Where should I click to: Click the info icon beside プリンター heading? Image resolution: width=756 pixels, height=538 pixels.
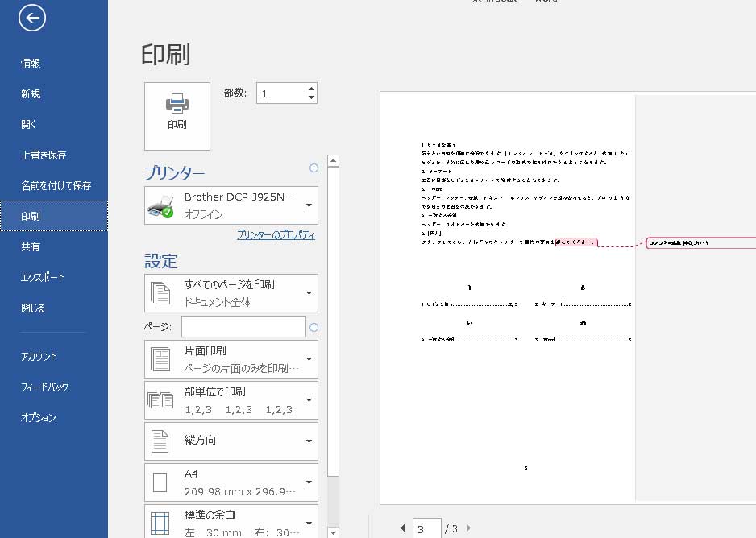314,168
